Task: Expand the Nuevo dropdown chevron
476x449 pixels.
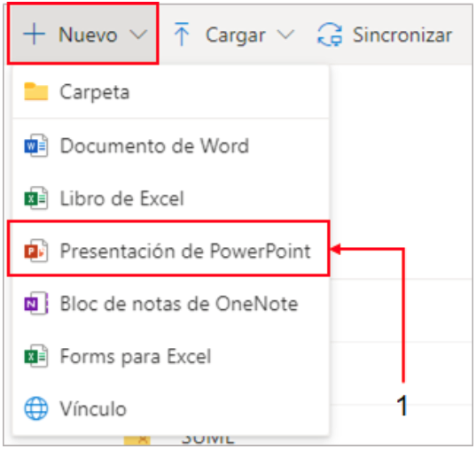Action: coord(138,35)
